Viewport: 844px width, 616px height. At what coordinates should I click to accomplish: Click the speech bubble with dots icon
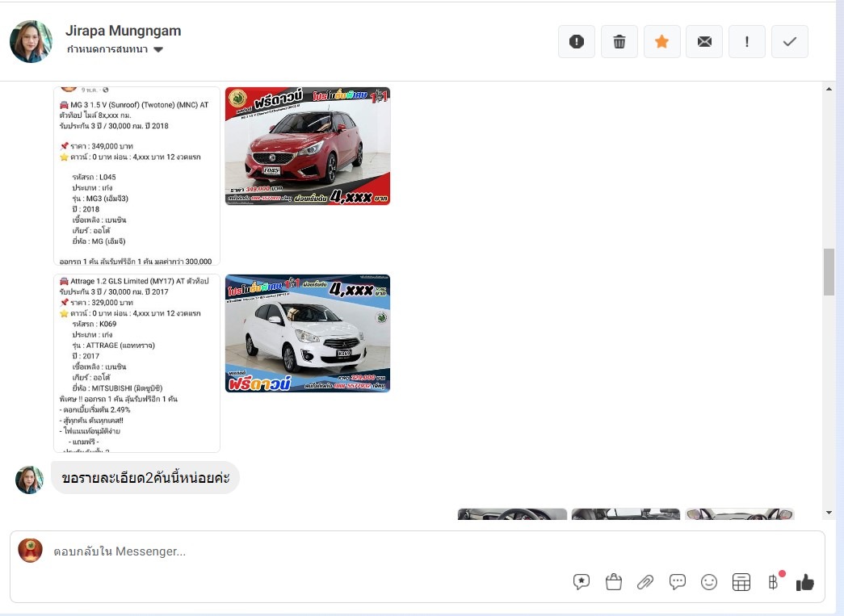(678, 582)
